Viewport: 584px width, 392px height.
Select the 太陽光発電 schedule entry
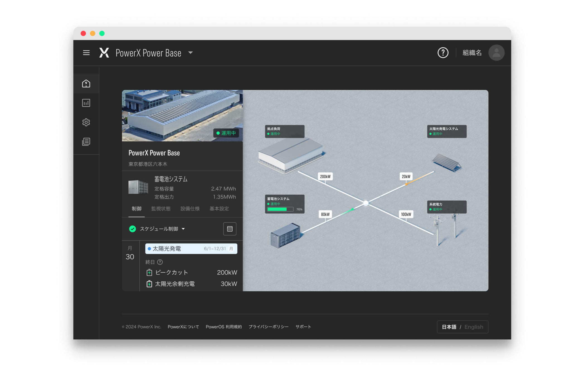tap(191, 249)
